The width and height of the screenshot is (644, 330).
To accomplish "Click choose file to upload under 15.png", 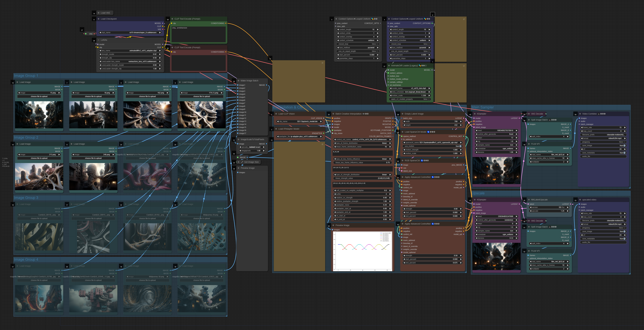I will click(x=39, y=96).
